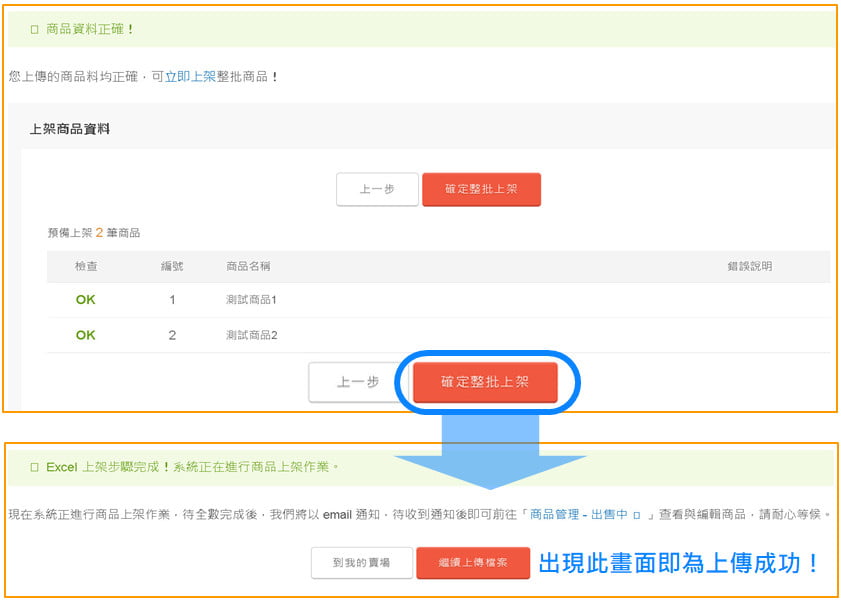Follow the 商品管理 - 出售中 link
The height and width of the screenshot is (603, 841).
(x=578, y=514)
